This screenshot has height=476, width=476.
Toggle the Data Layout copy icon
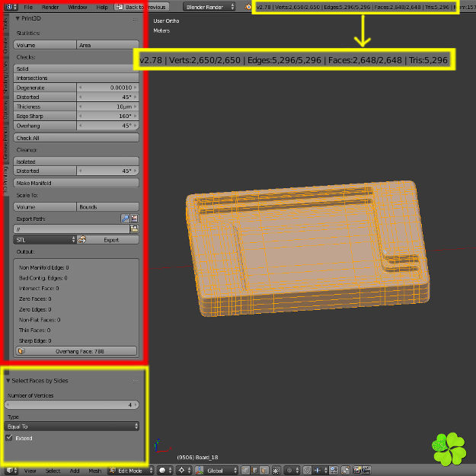pyautogui.click(x=135, y=219)
